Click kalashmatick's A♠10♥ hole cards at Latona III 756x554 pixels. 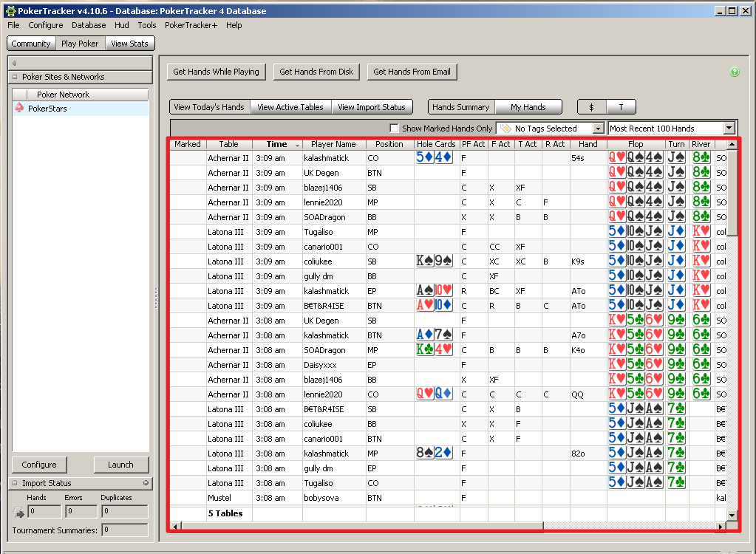click(435, 290)
